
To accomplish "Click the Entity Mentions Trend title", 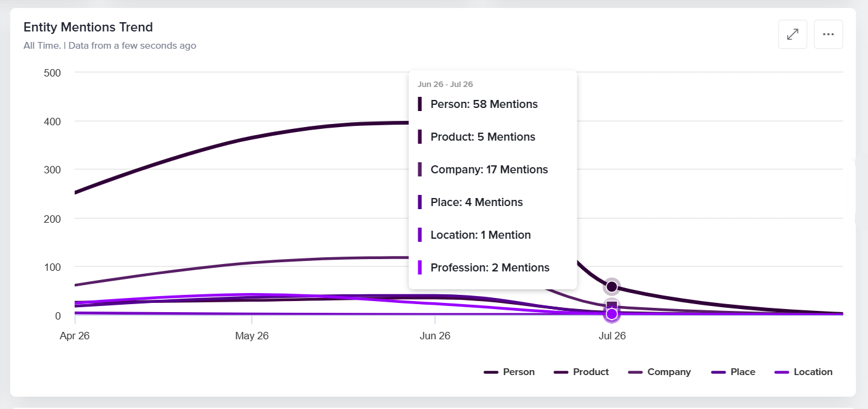I will click(88, 27).
